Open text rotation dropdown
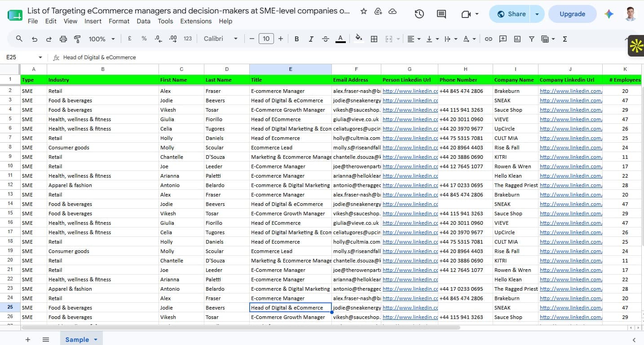Viewport: 644px width, 345px height. [469, 39]
